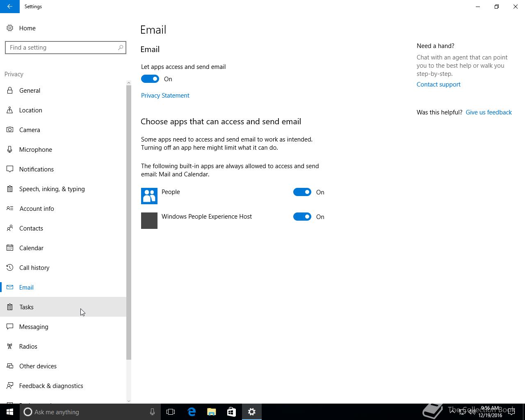Image resolution: width=525 pixels, height=420 pixels.
Task: Select the Settings app on the taskbar
Action: point(251,412)
